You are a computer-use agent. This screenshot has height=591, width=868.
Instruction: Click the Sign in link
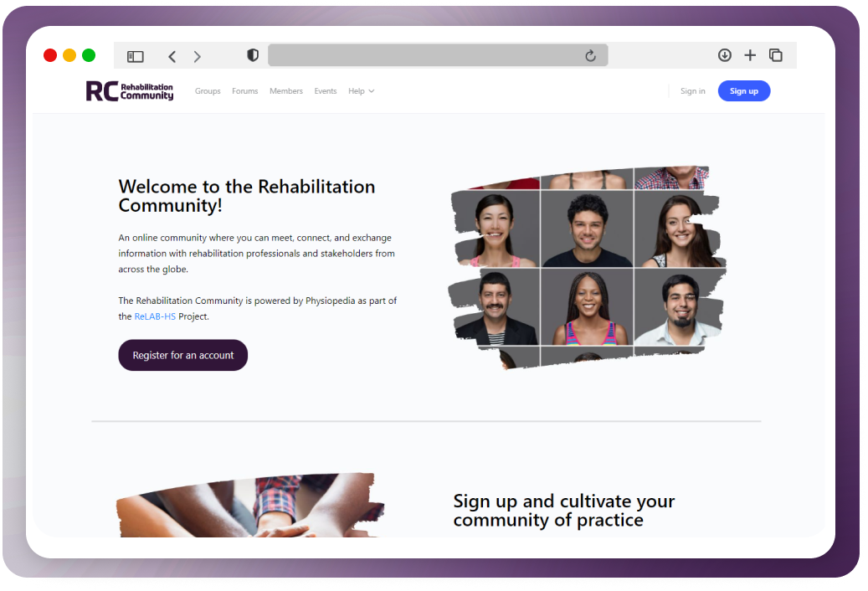coord(692,90)
